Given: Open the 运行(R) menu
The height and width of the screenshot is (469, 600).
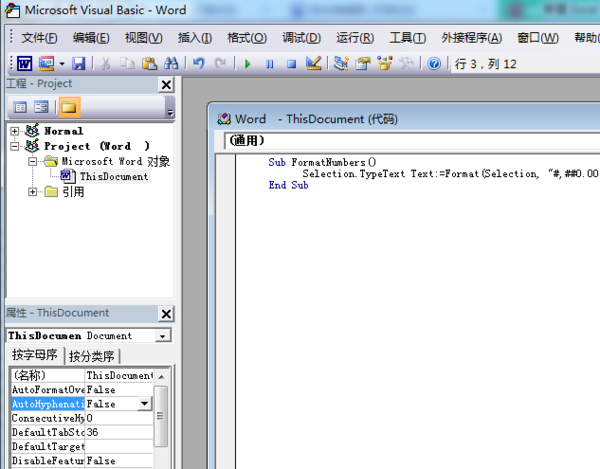Looking at the screenshot, I should pos(355,37).
